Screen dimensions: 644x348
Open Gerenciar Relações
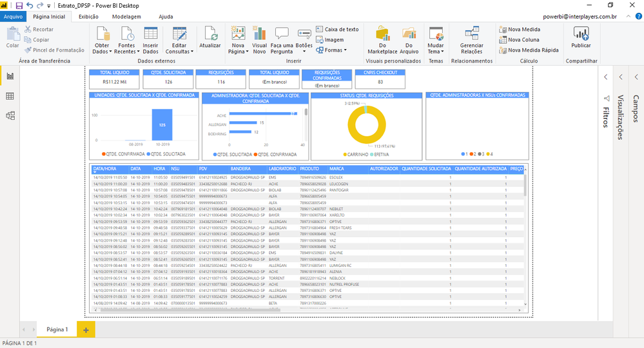471,40
